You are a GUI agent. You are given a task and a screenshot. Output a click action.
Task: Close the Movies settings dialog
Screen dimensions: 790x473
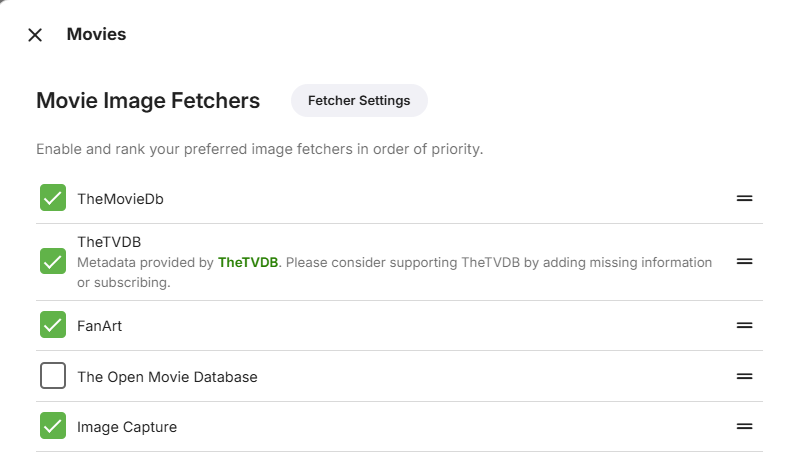coord(35,35)
